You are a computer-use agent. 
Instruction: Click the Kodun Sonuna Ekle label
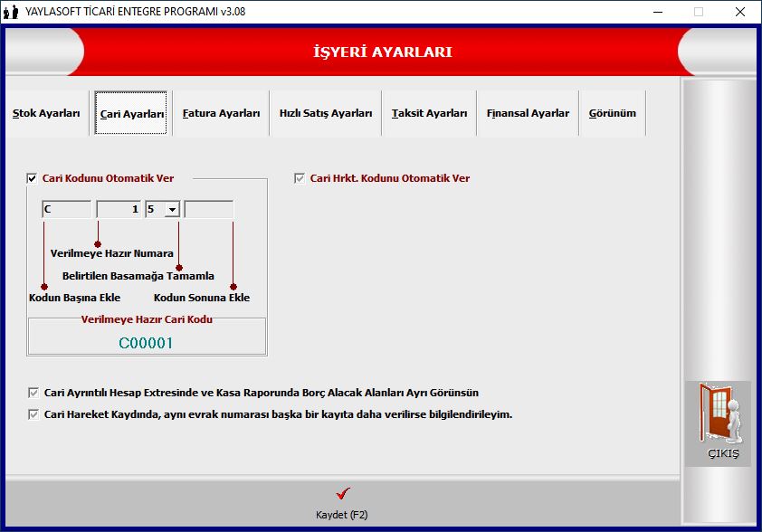[x=202, y=298]
